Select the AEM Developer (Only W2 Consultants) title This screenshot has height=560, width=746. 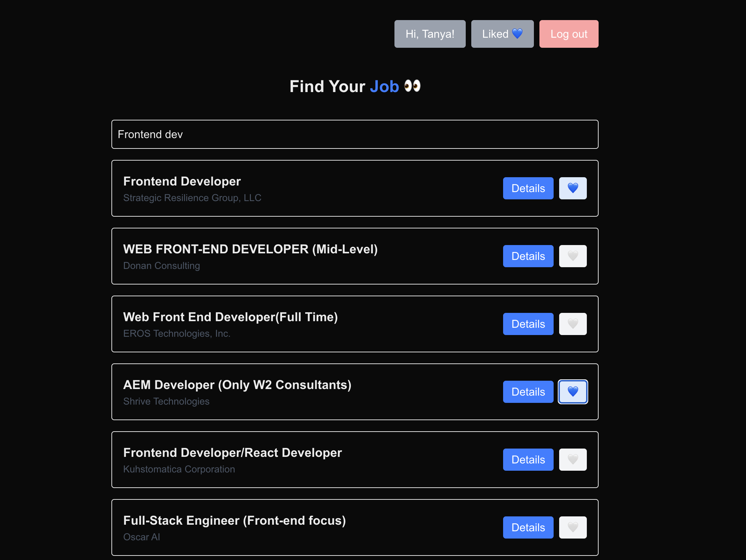[237, 385]
